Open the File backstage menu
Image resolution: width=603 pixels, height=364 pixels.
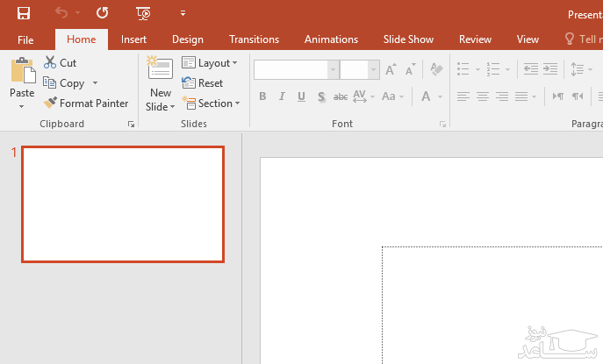25,39
